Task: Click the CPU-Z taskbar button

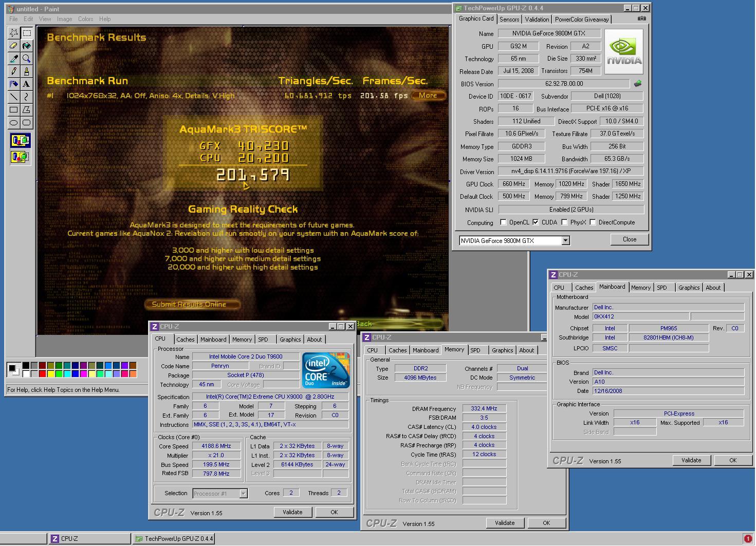Action: pyautogui.click(x=90, y=539)
